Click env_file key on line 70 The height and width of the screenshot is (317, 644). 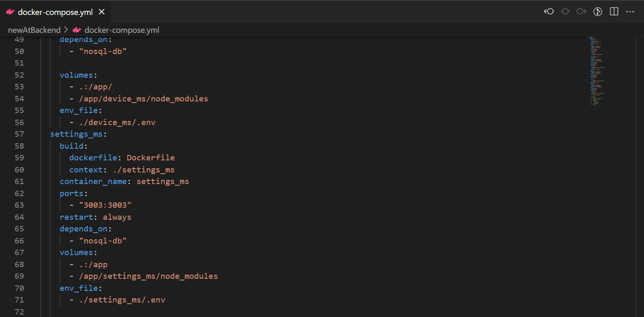(x=79, y=288)
